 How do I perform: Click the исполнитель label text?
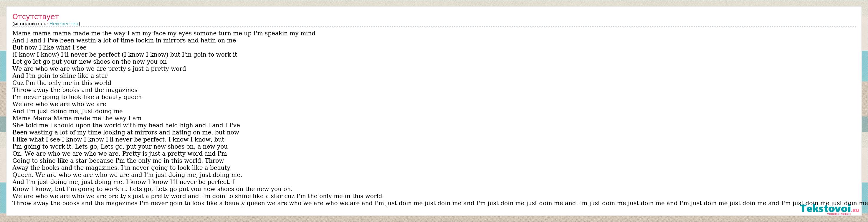point(30,24)
